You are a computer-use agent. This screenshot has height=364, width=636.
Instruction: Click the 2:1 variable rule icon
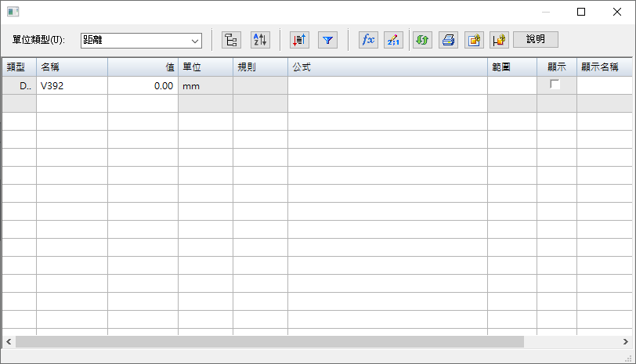click(395, 40)
